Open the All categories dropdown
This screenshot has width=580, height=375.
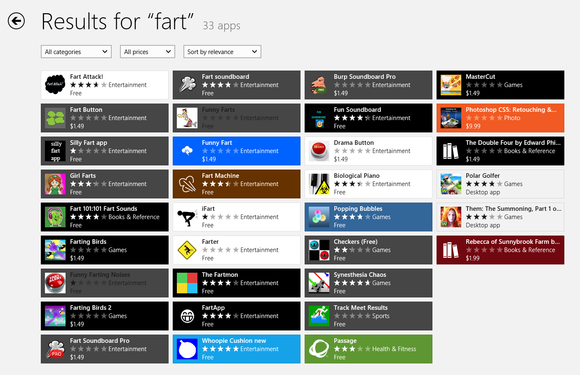coord(76,52)
